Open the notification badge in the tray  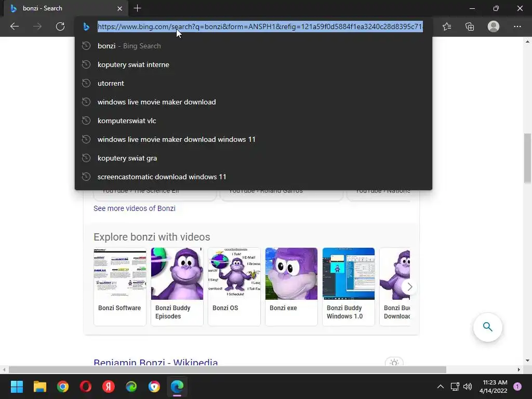tap(517, 387)
